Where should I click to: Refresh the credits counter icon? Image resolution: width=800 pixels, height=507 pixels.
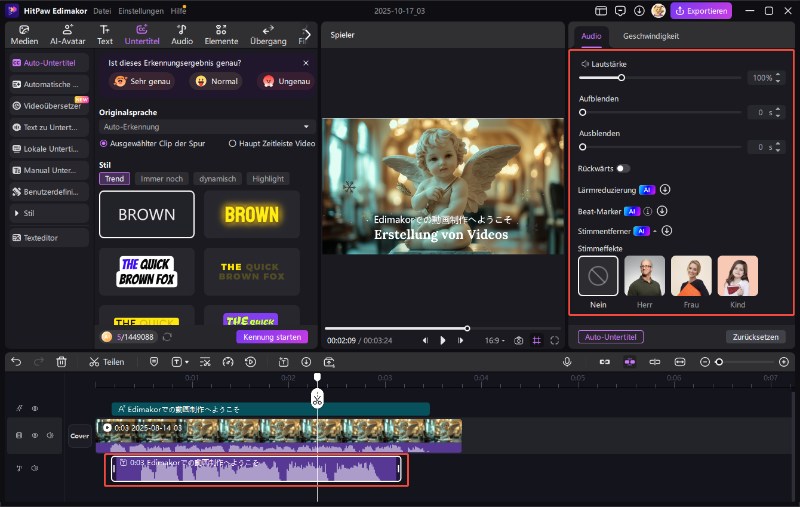[x=167, y=337]
